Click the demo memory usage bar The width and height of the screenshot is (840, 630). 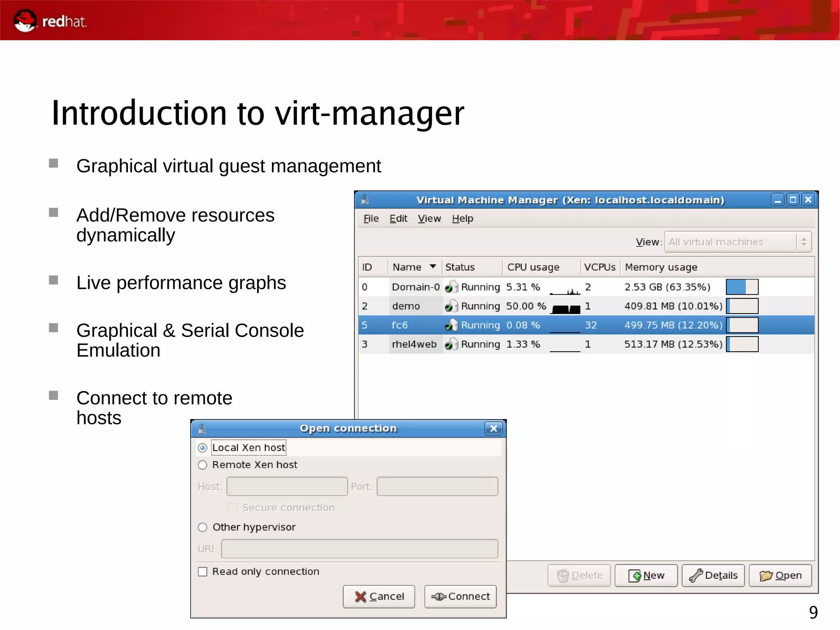pos(742,306)
